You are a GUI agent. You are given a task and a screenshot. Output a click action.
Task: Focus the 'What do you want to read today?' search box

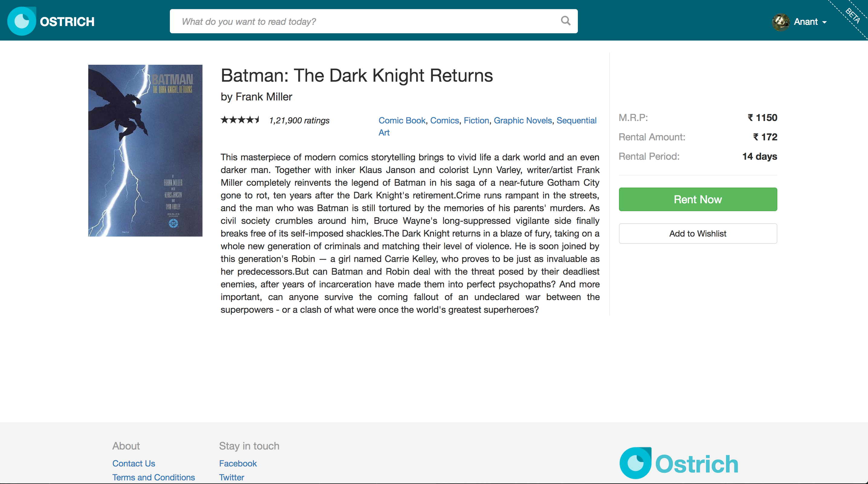point(374,21)
